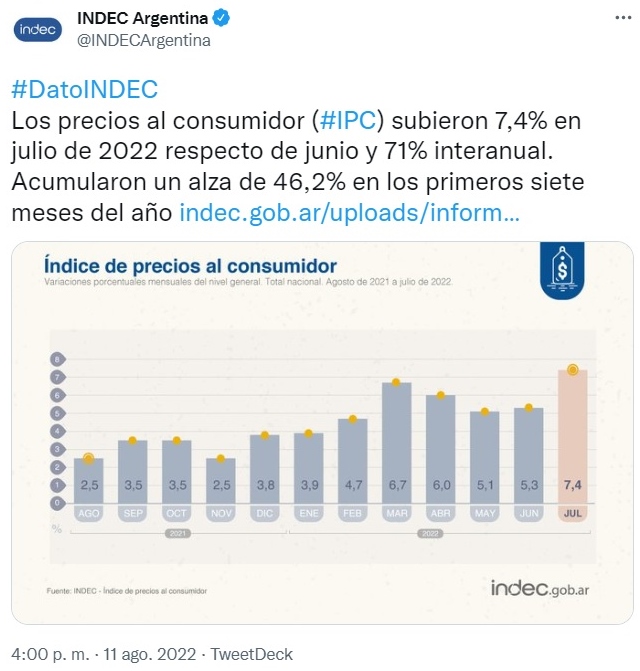
Task: Click the blue verified badge
Action: tap(221, 18)
